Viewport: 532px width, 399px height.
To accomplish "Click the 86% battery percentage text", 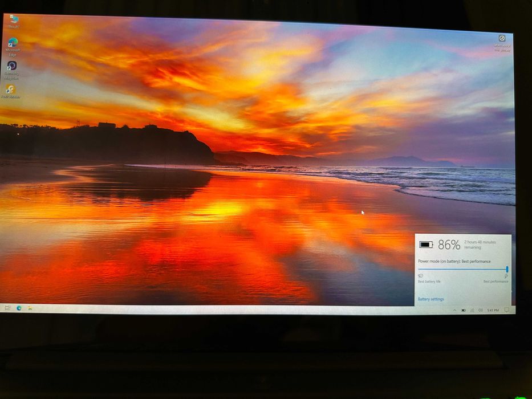I will pos(449,245).
